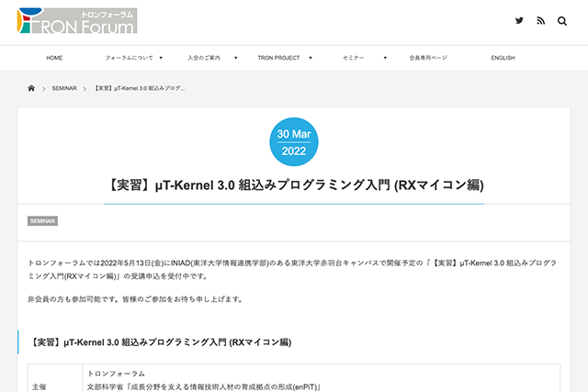
Task: Click the 文部科学省 enPiT line
Action: click(x=204, y=386)
